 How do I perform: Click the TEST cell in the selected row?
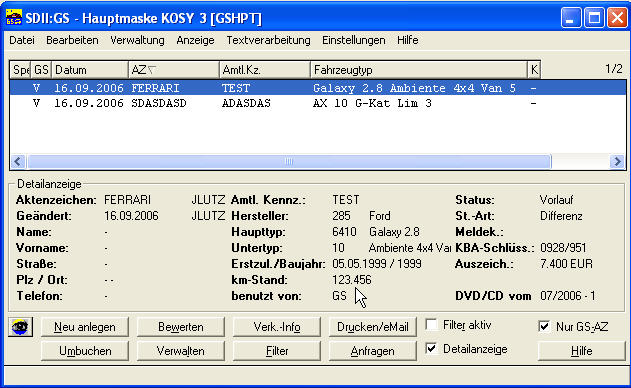[236, 88]
